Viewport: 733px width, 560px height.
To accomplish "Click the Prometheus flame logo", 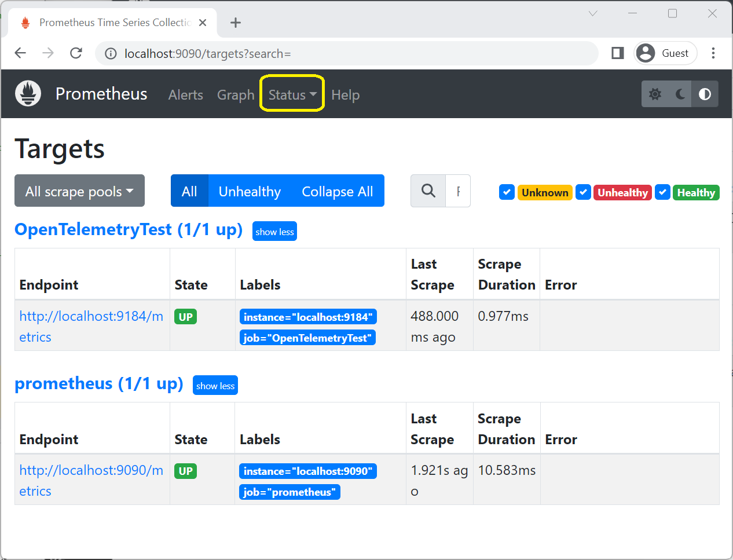I will 28,93.
